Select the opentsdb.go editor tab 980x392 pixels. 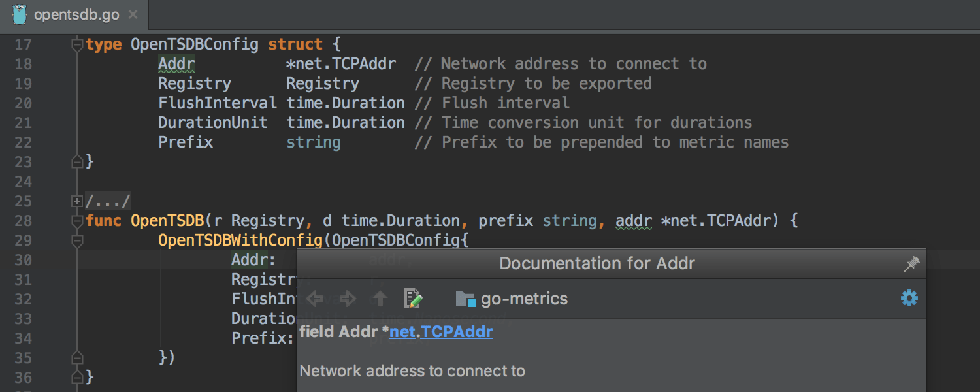[x=76, y=15]
